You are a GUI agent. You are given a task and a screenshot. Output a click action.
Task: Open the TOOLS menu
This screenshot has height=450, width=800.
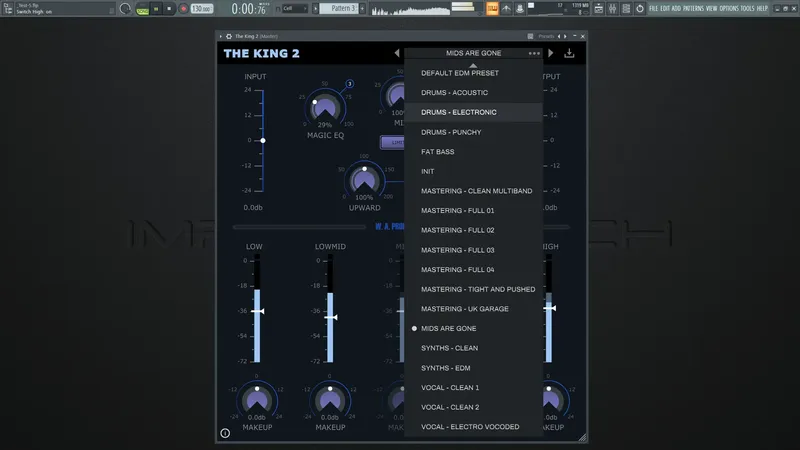(747, 9)
